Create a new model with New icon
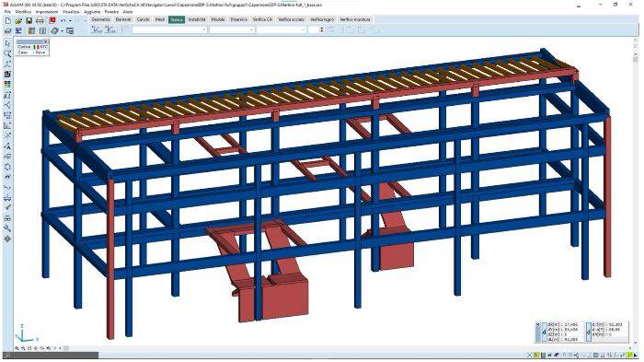 (7, 20)
